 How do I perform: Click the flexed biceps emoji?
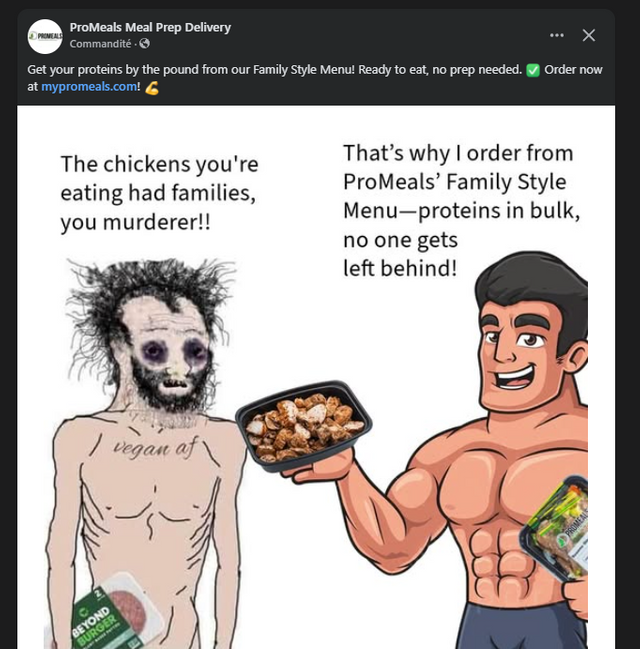pyautogui.click(x=152, y=87)
